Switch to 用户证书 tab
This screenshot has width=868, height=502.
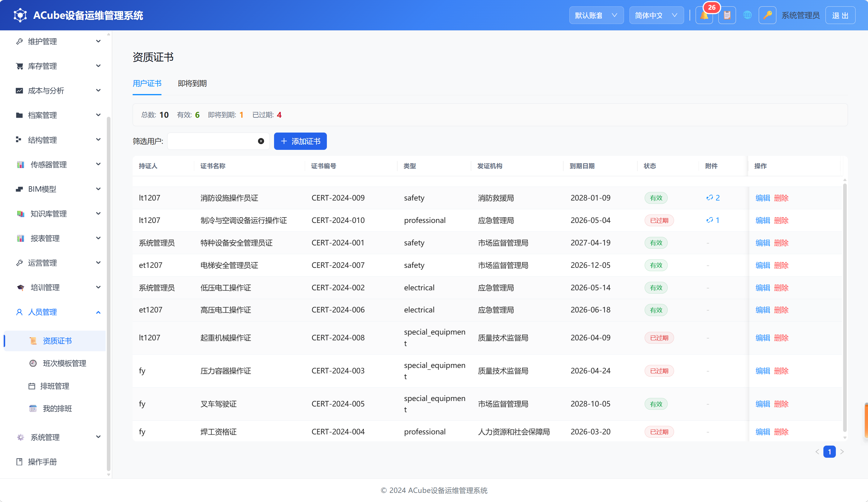tap(147, 83)
